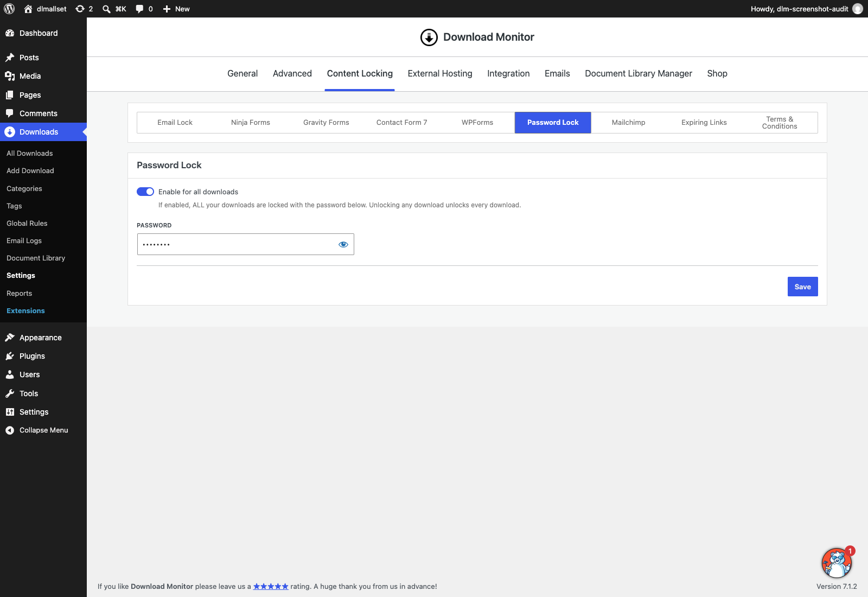Click the Downloads arrow icon in sidebar
This screenshot has height=597, width=868.
10,132
